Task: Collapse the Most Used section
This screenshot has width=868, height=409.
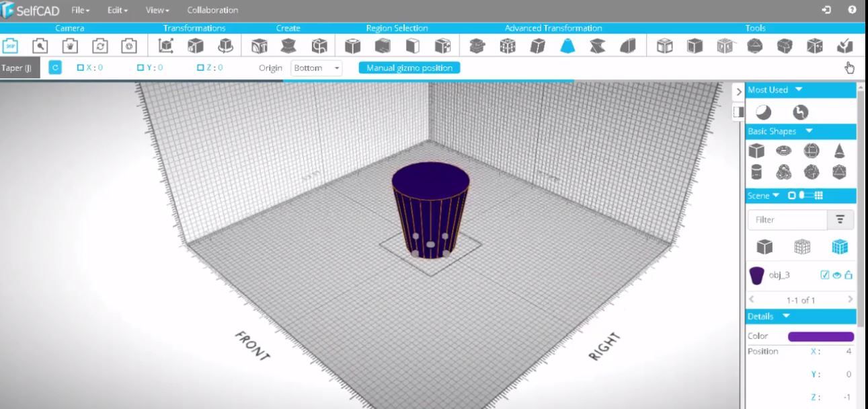Action: 797,89
